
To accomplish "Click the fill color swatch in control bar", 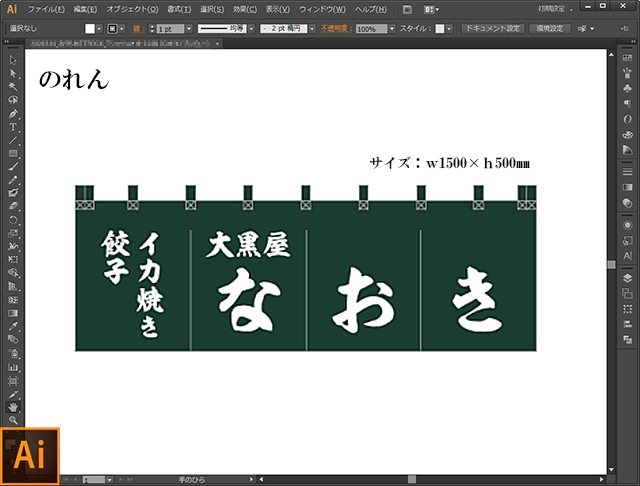I will coord(89,29).
